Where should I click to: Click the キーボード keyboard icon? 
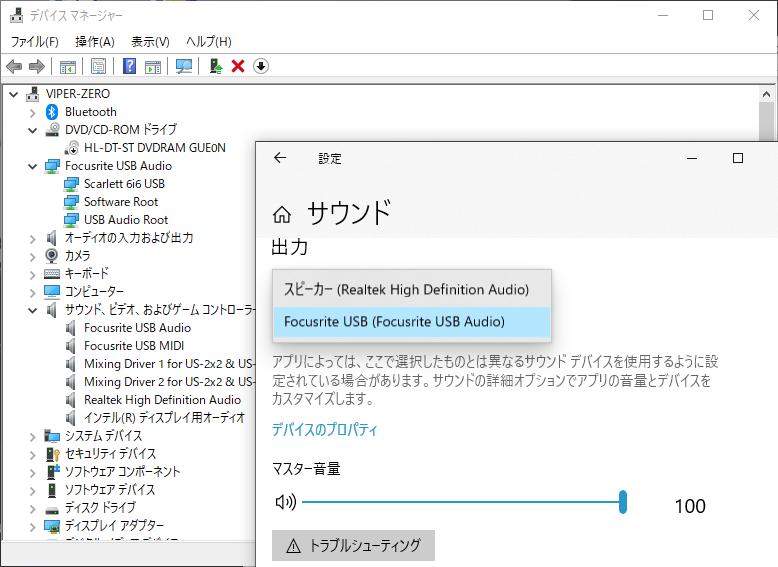52,274
